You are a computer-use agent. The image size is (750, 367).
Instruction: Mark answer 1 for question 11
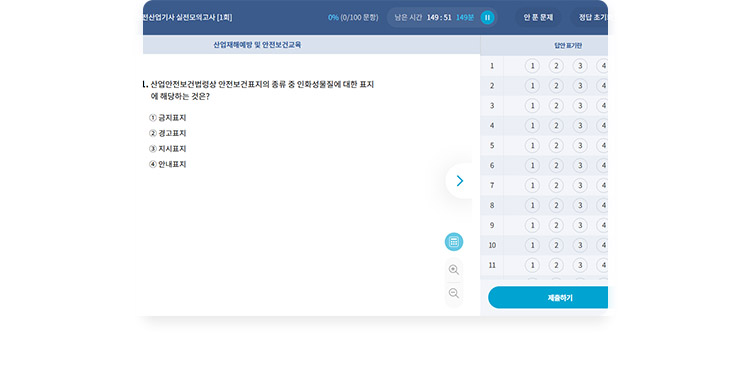[x=532, y=265]
